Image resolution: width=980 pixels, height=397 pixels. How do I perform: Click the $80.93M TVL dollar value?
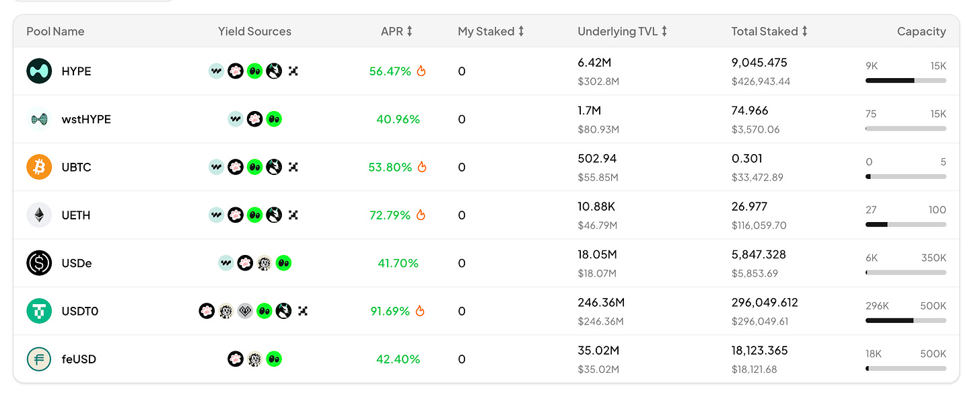pyautogui.click(x=598, y=129)
